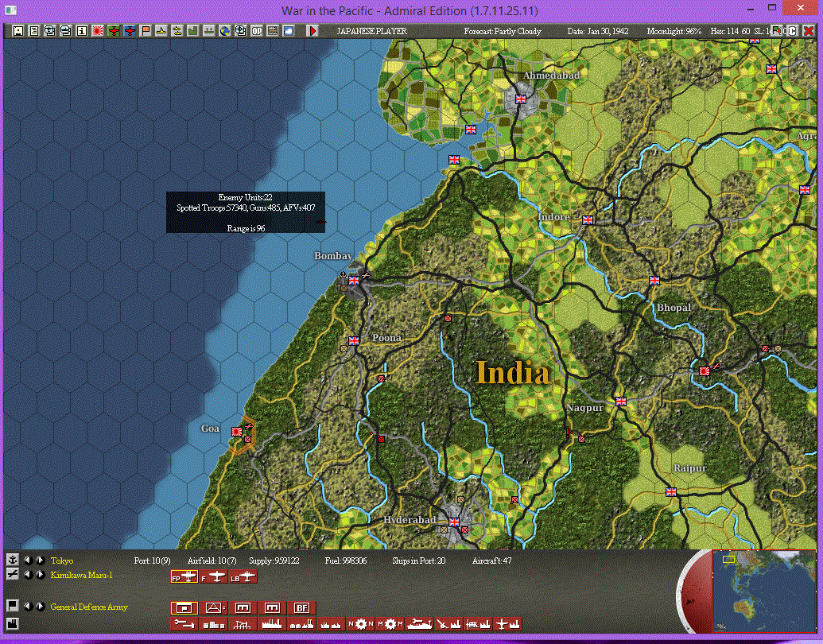Click the single yellow ship toolbar icon
Viewport: 823px width, 644px height.
coord(161,31)
